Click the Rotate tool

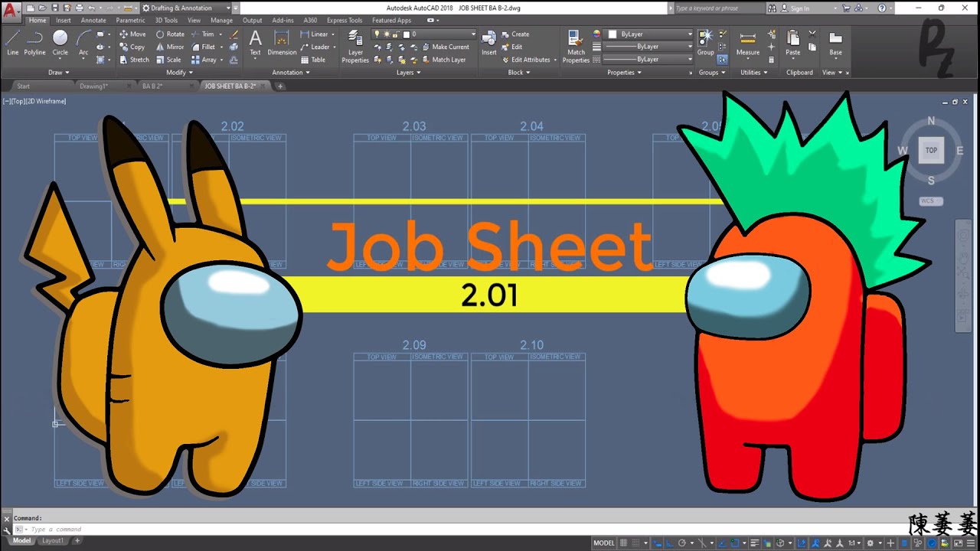(170, 34)
